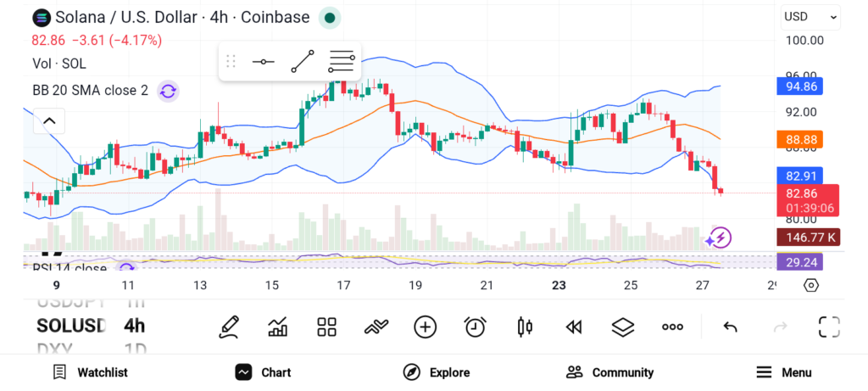Viewport: 868px width, 391px height.
Task: Open the candlestick chart type selector
Action: pos(524,327)
